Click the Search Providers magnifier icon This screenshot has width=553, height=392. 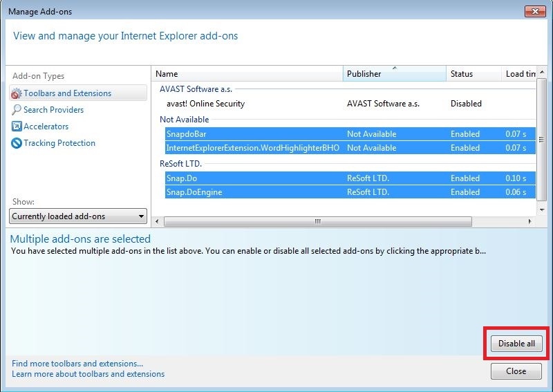17,110
